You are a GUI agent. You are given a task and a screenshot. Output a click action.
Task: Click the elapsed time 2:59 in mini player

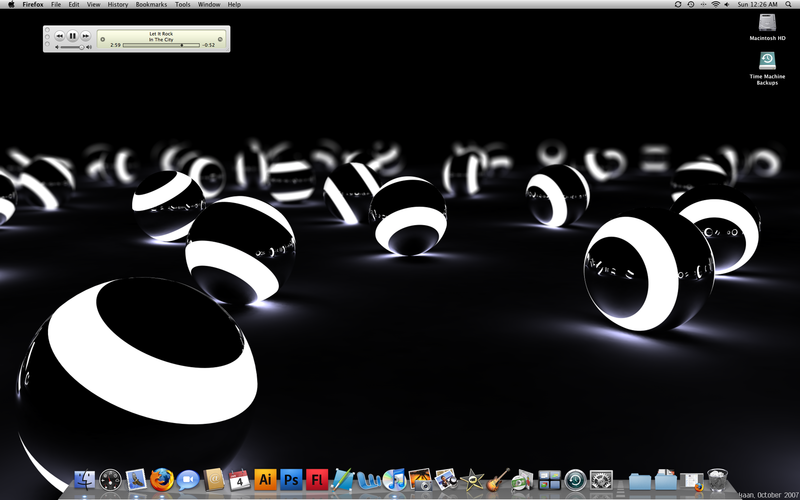pyautogui.click(x=115, y=45)
